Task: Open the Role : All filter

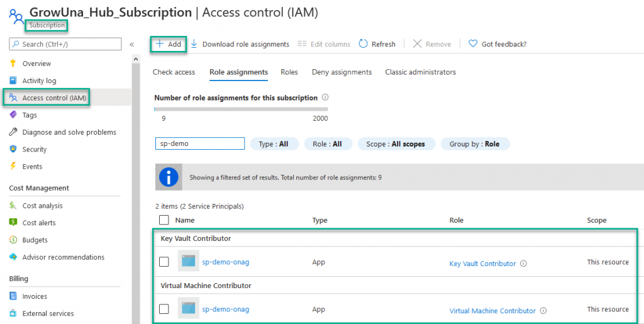Action: click(328, 144)
